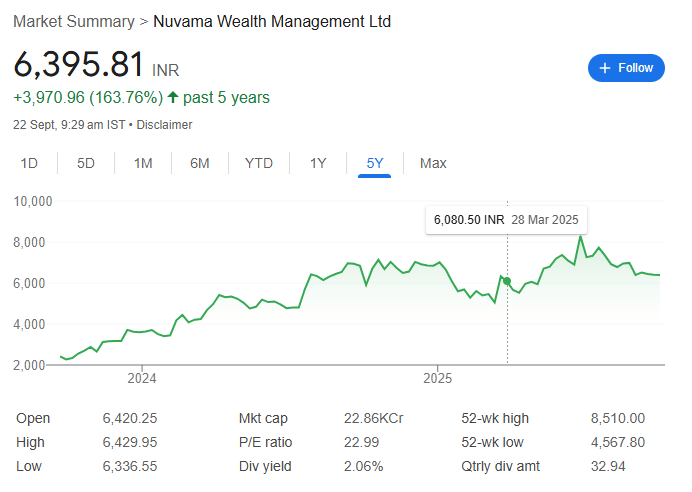
Task: Click the 2,000 y-axis label
Action: 29,365
